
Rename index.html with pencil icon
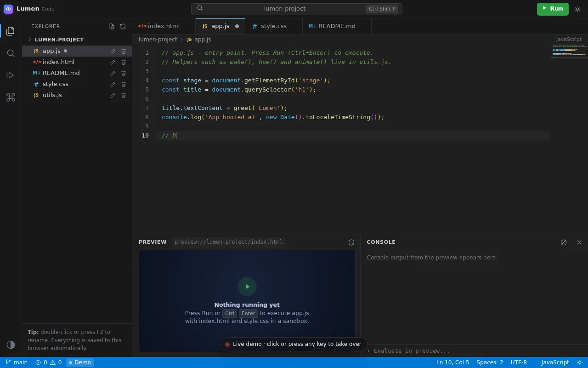pos(113,62)
